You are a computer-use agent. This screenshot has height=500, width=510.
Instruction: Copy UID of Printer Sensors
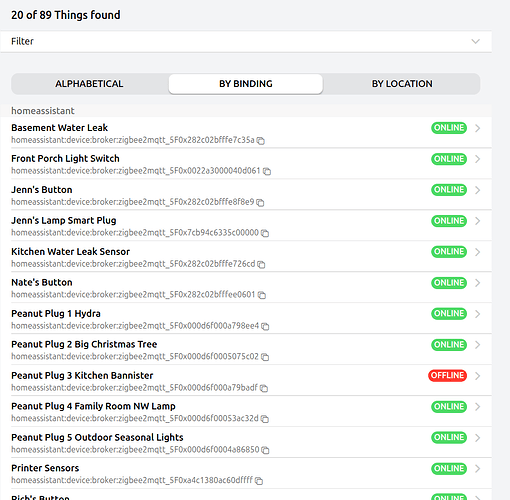(259, 481)
